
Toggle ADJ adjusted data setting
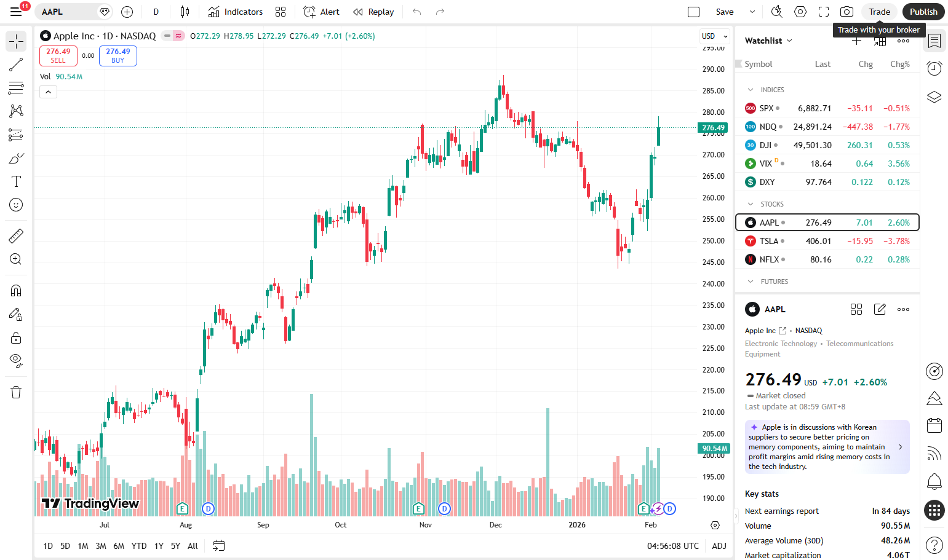point(719,546)
